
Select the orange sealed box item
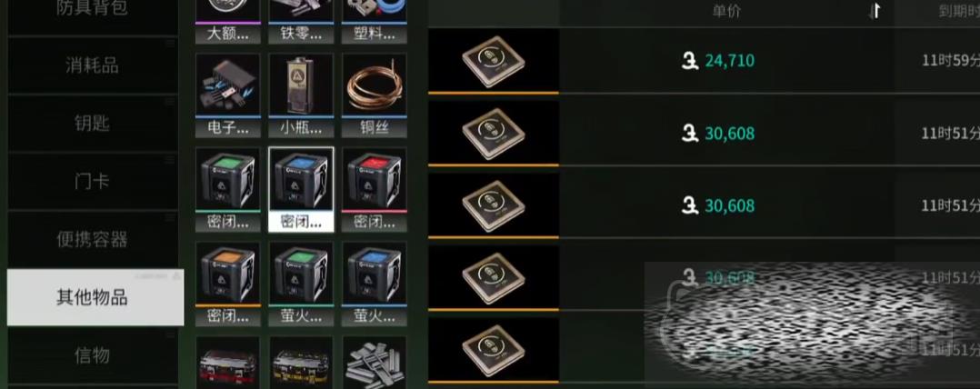227,284
